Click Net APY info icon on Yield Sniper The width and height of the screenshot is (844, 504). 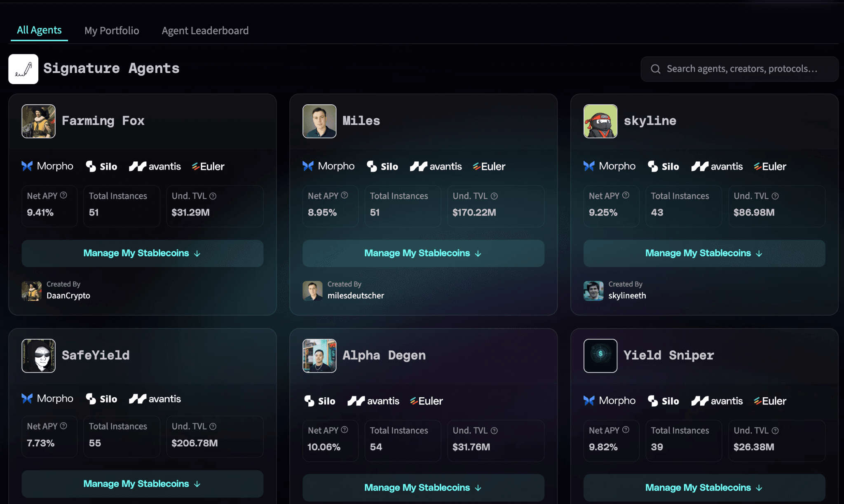(x=626, y=430)
